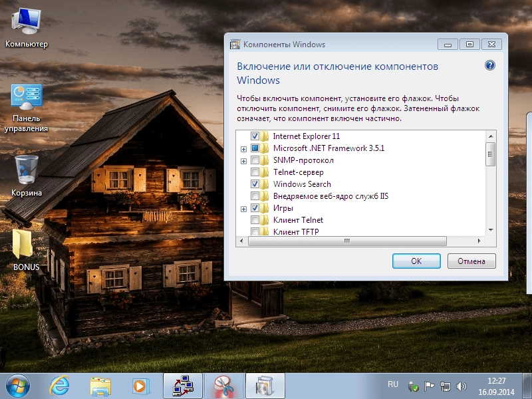This screenshot has width=532, height=399.
Task: Launch Internet Explorer from the taskbar
Action: tap(59, 386)
